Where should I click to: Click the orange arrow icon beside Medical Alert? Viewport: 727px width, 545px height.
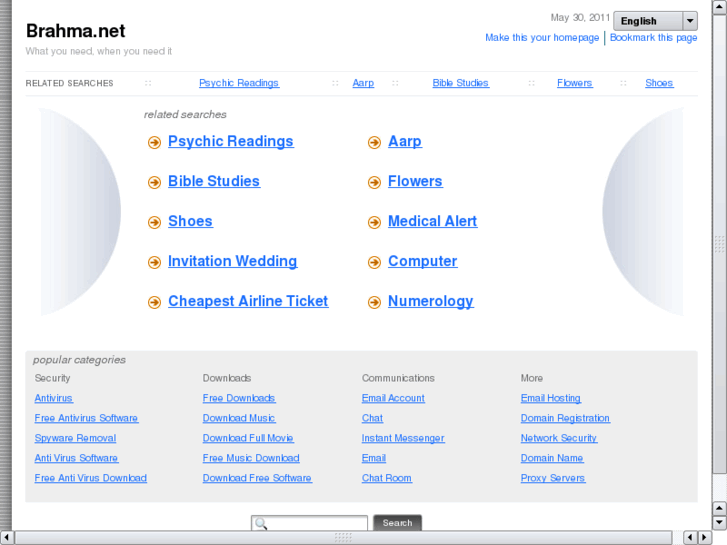click(x=374, y=223)
